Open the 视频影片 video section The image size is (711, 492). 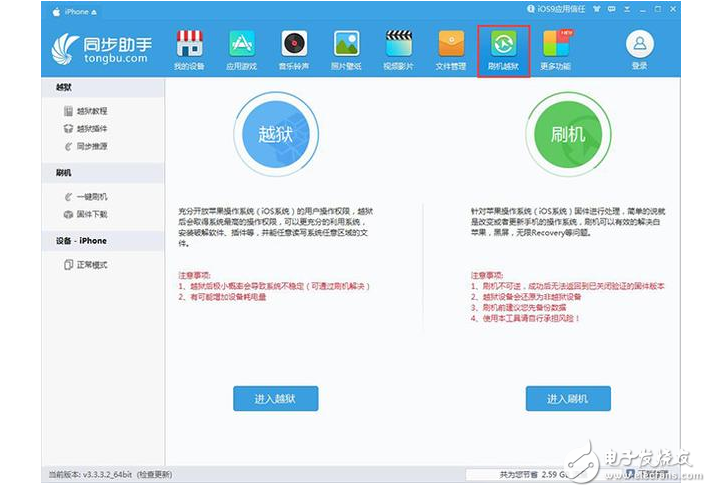(x=399, y=50)
